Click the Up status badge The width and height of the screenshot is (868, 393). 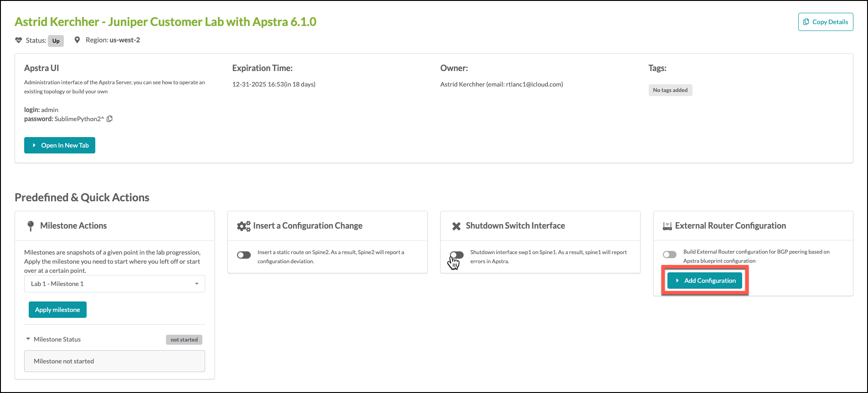coord(56,41)
